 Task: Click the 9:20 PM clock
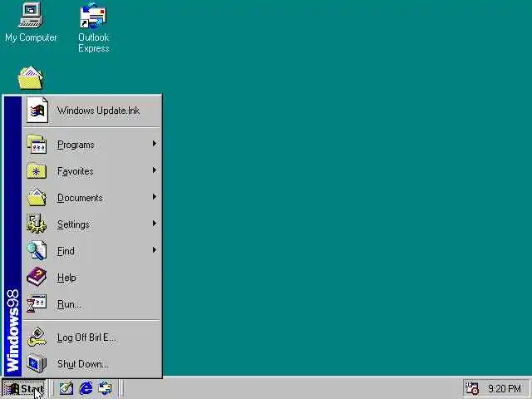505,388
